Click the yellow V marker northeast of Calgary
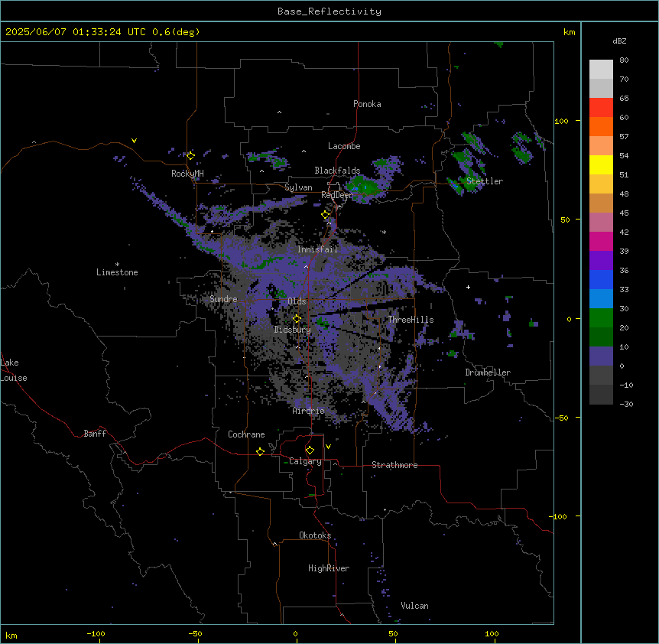The image size is (659, 644). [328, 447]
